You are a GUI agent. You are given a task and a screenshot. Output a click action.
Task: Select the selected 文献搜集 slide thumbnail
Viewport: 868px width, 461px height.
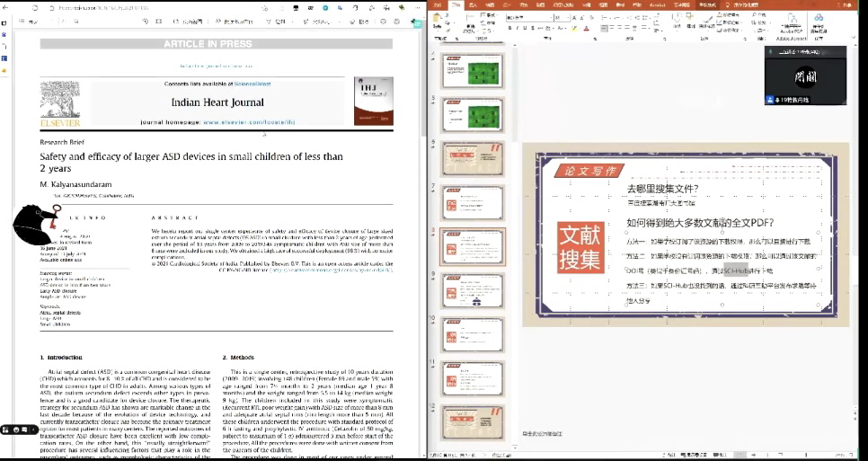(x=473, y=246)
